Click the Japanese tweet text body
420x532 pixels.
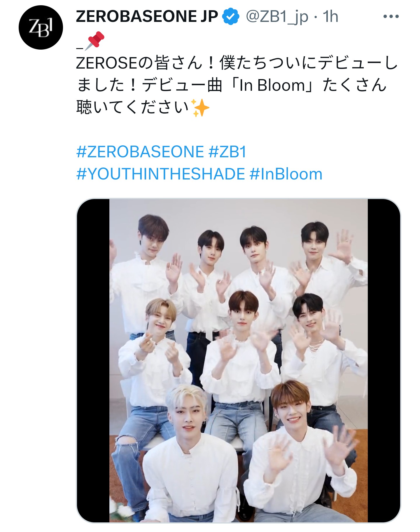pos(237,85)
